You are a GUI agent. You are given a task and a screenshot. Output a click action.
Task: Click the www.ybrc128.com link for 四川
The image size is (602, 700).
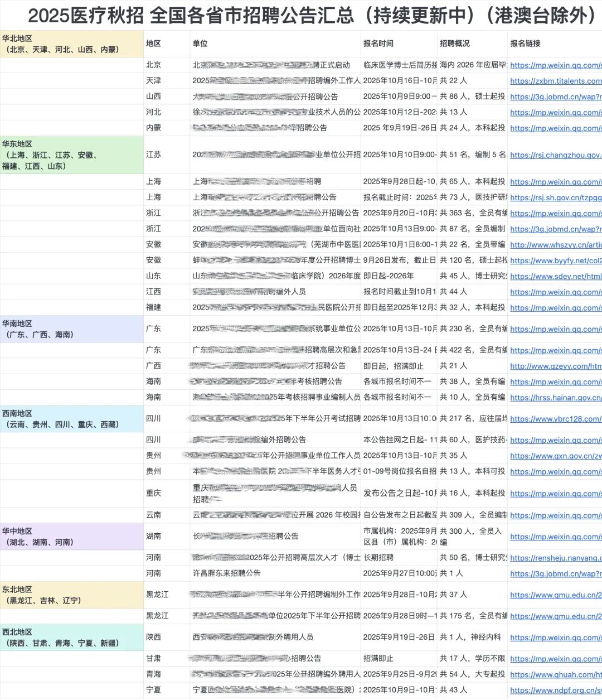click(555, 419)
